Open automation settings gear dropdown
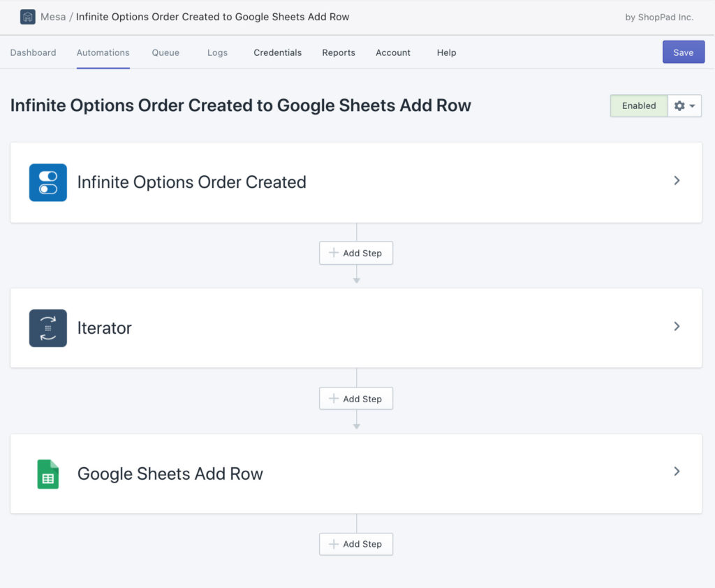The height and width of the screenshot is (588, 715). tap(684, 106)
